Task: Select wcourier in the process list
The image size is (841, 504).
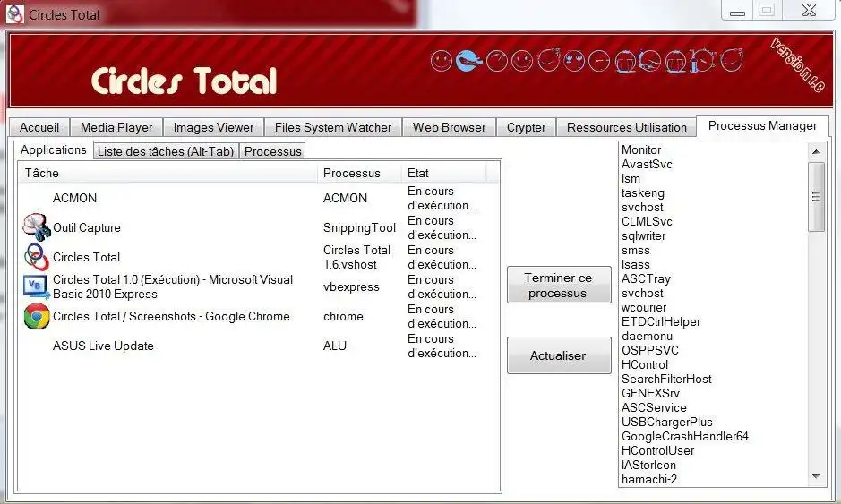Action: coord(644,308)
